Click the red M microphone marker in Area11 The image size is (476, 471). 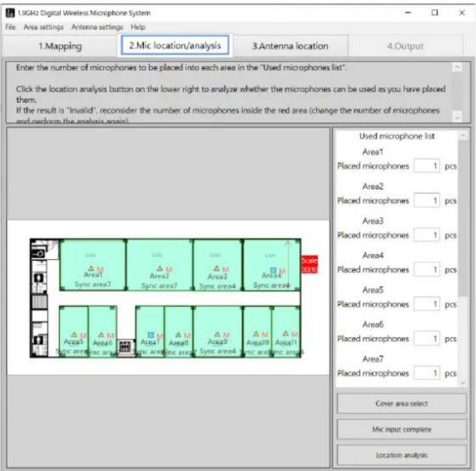click(295, 334)
